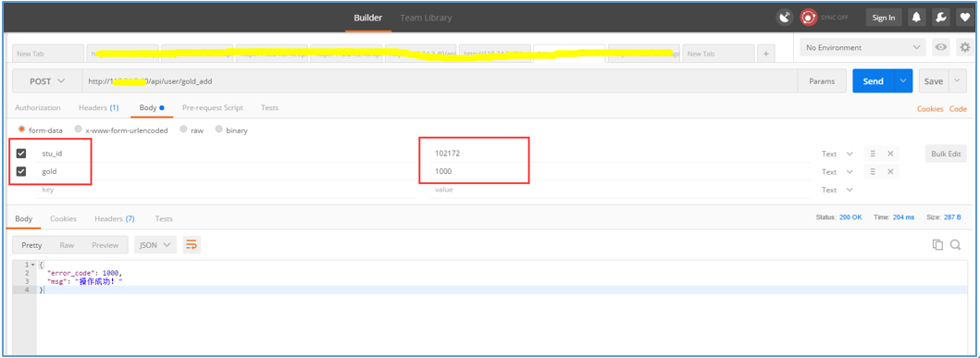The width and height of the screenshot is (980, 358).
Task: Open the wrench settings icon
Action: [940, 18]
